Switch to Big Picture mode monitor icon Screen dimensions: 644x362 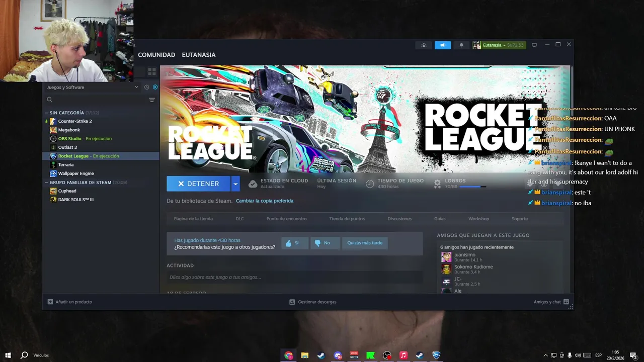click(x=534, y=45)
